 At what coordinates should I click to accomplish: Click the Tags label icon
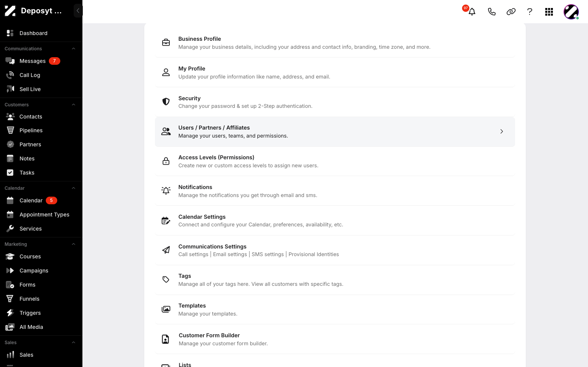(166, 279)
